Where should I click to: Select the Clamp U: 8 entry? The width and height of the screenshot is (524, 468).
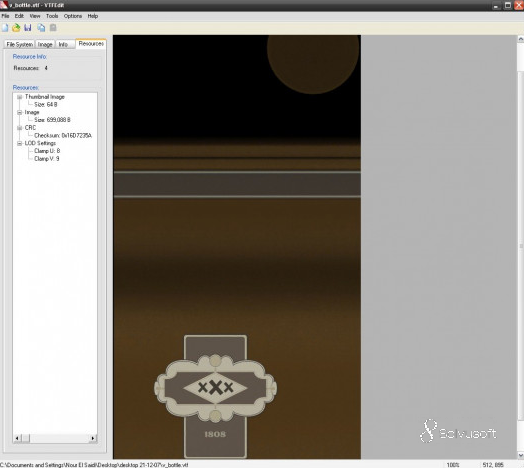click(47, 151)
